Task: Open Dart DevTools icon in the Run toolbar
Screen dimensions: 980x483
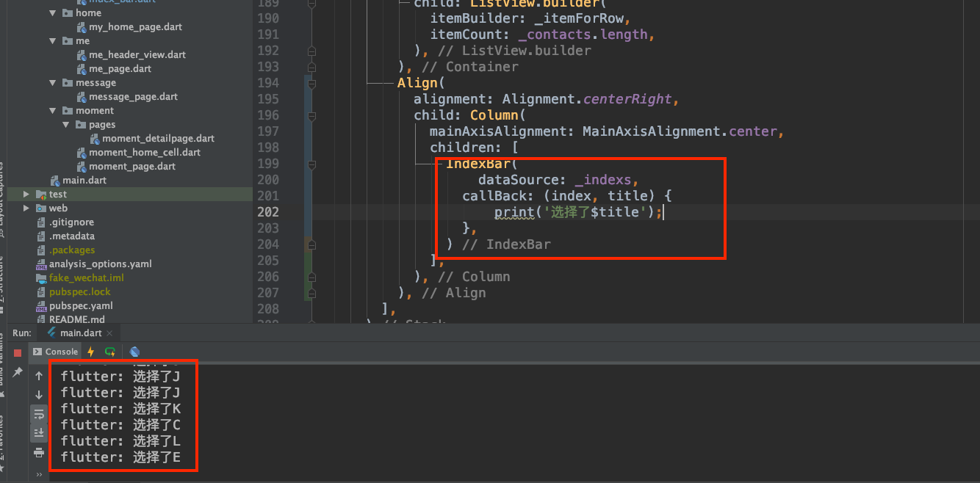Action: [134, 352]
